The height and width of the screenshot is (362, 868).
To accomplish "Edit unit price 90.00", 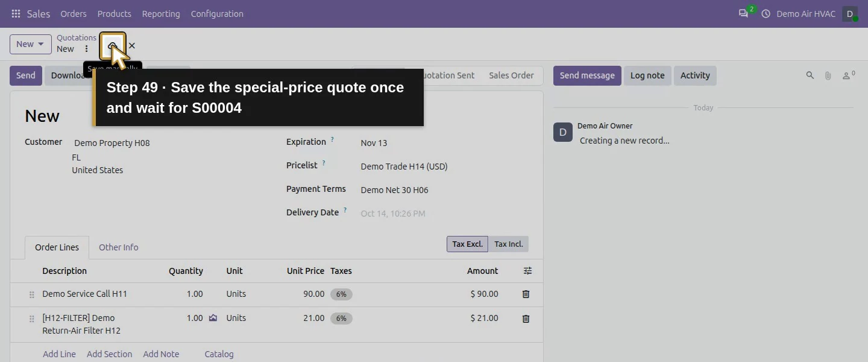I will [313, 294].
